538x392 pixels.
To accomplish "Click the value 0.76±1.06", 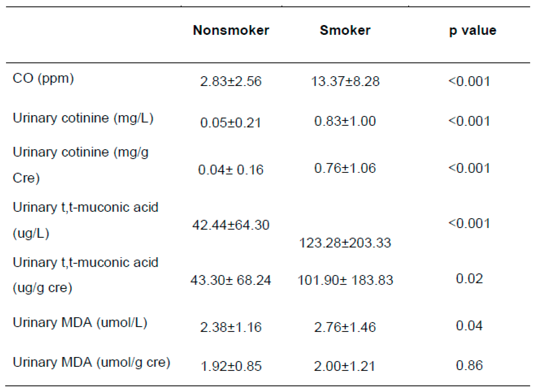I will tap(345, 168).
